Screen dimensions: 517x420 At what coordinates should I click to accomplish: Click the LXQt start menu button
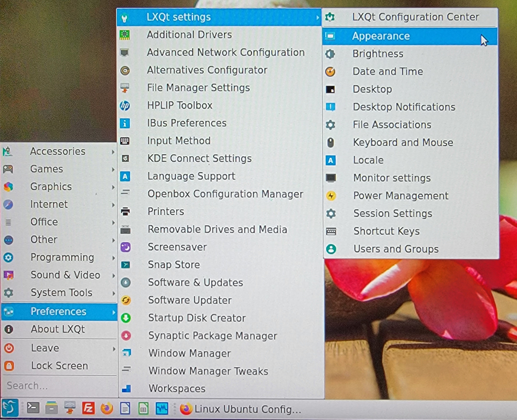pos(10,408)
